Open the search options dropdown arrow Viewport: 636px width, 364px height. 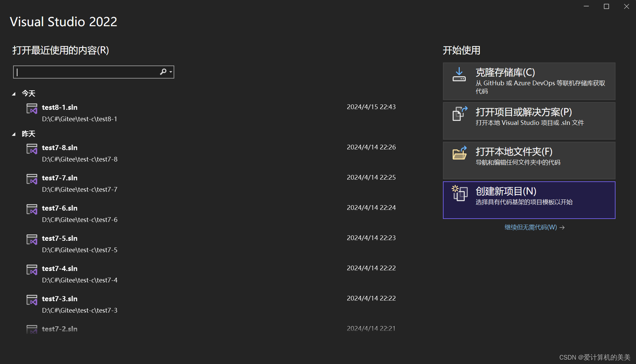171,72
